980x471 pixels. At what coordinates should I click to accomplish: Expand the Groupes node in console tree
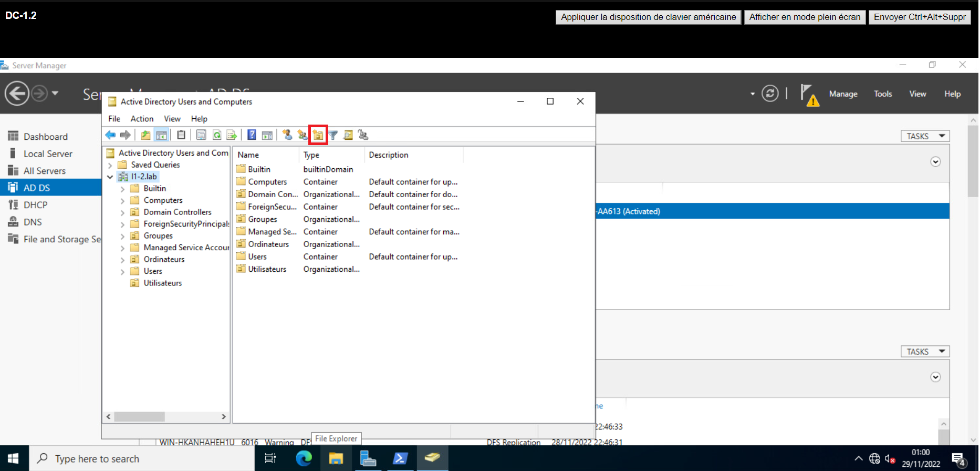point(122,236)
